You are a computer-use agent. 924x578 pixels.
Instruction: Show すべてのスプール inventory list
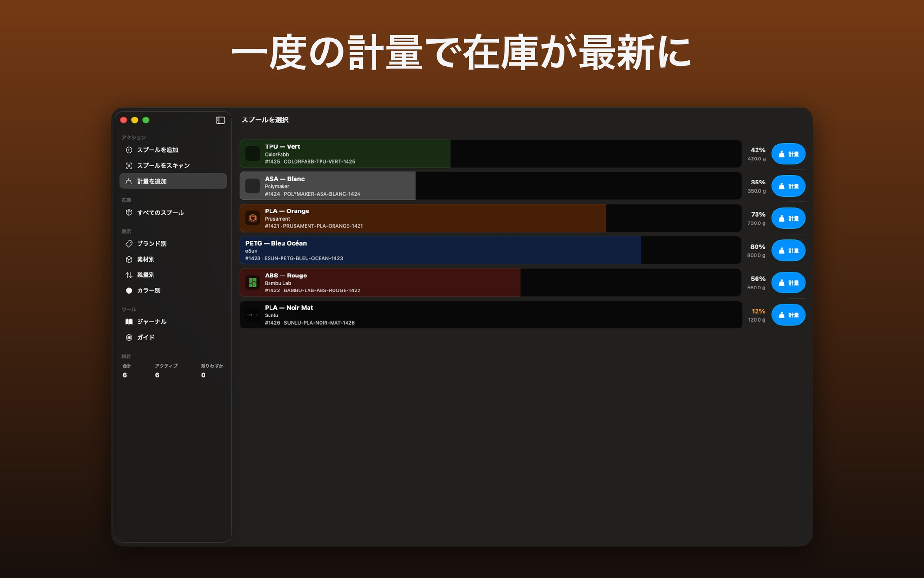pyautogui.click(x=173, y=212)
